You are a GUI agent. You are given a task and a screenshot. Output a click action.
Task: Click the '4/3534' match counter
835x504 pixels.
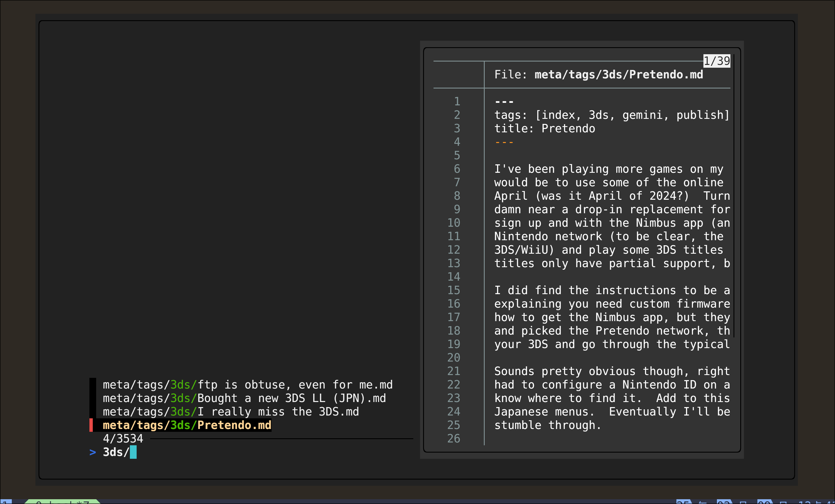click(x=123, y=439)
